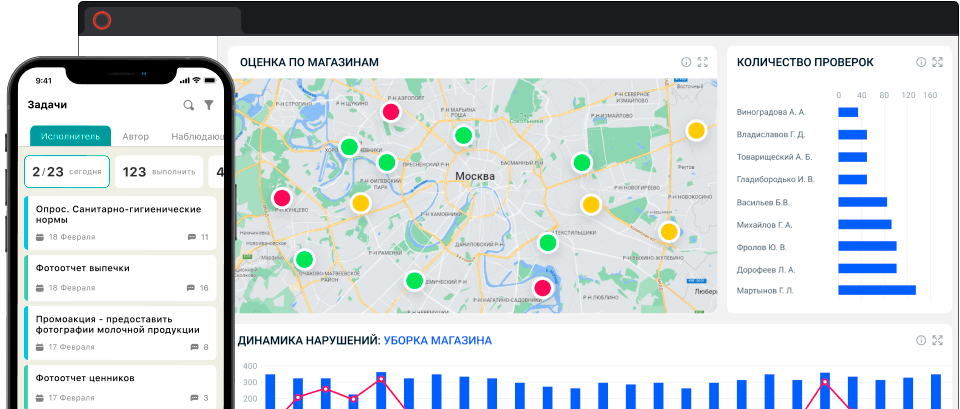Open the Фотоотчет выпечки task card

(x=121, y=278)
